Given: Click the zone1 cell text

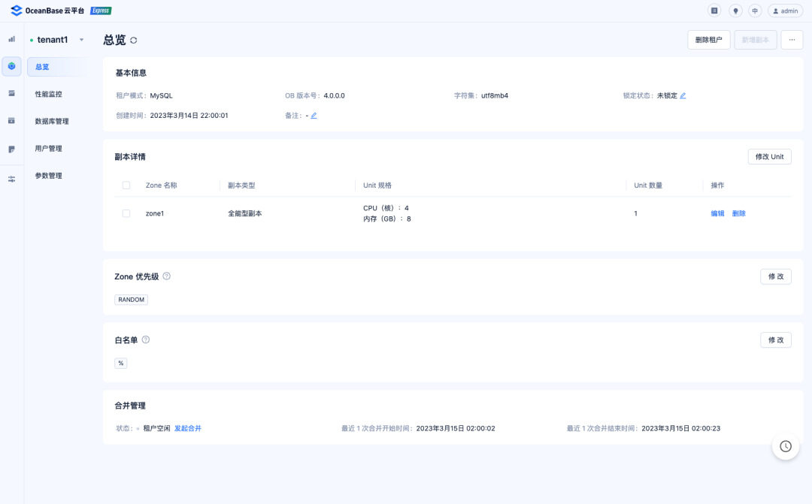Looking at the screenshot, I should pyautogui.click(x=154, y=213).
